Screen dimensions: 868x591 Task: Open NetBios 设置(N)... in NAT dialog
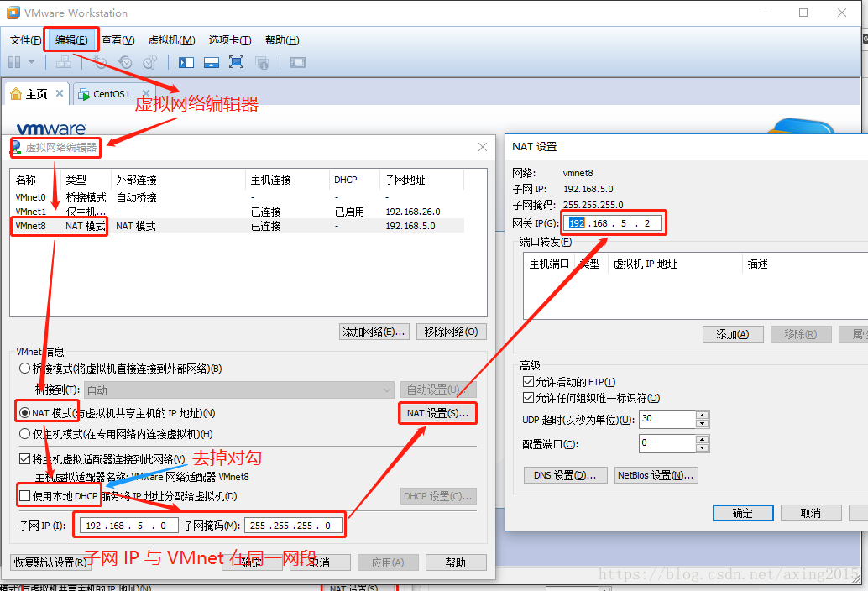[656, 475]
